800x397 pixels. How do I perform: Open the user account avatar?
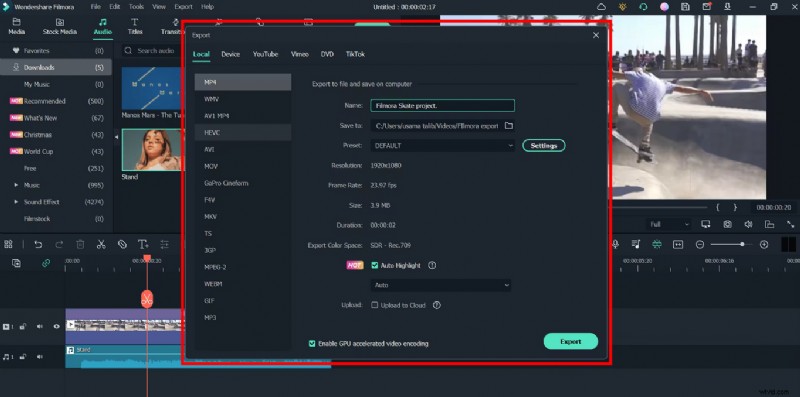point(664,7)
